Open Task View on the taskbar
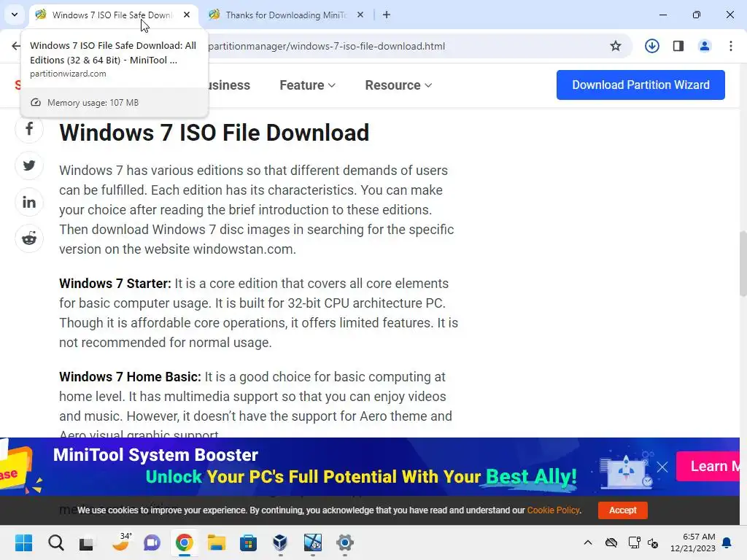 point(86,542)
